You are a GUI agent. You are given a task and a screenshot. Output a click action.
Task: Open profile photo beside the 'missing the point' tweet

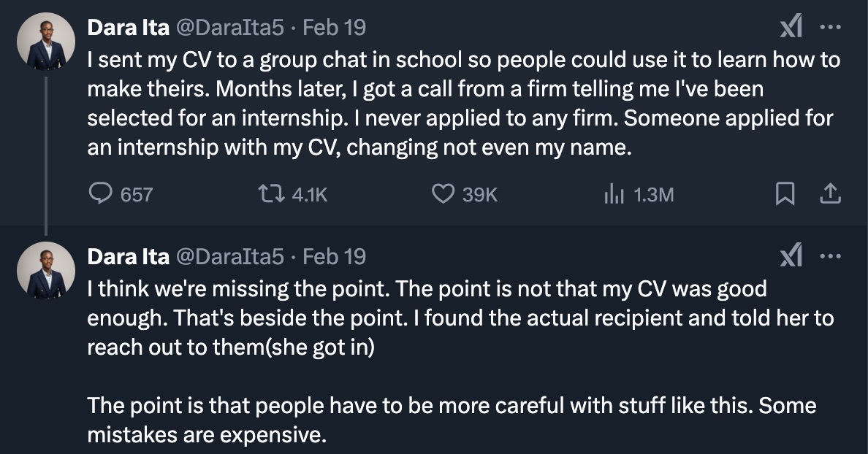[x=46, y=270]
